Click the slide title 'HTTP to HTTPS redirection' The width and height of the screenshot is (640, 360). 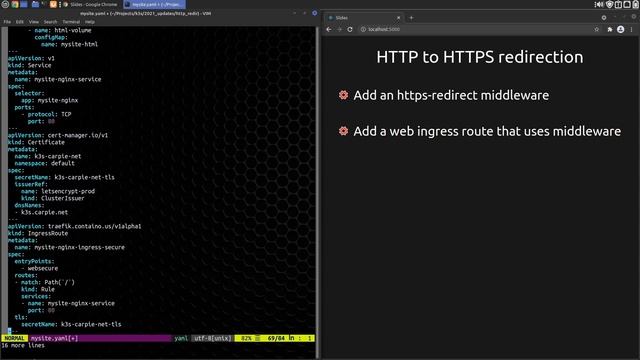(480, 57)
